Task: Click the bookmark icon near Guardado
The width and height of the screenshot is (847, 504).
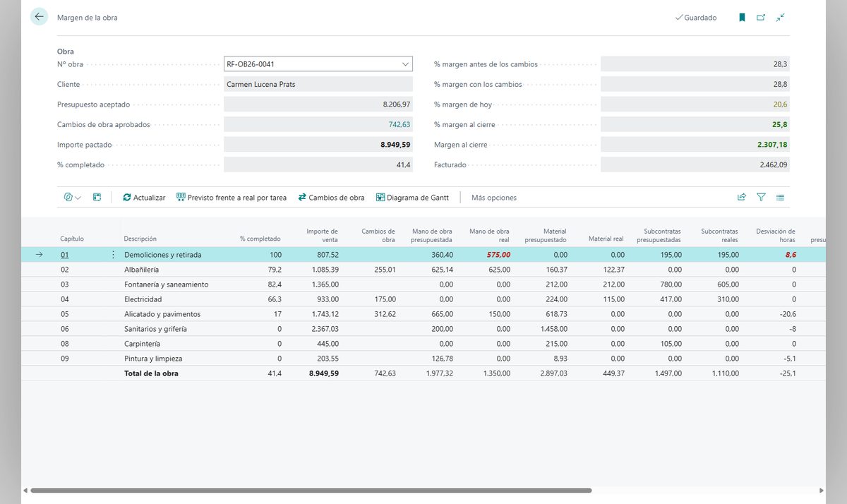Action: click(x=742, y=18)
